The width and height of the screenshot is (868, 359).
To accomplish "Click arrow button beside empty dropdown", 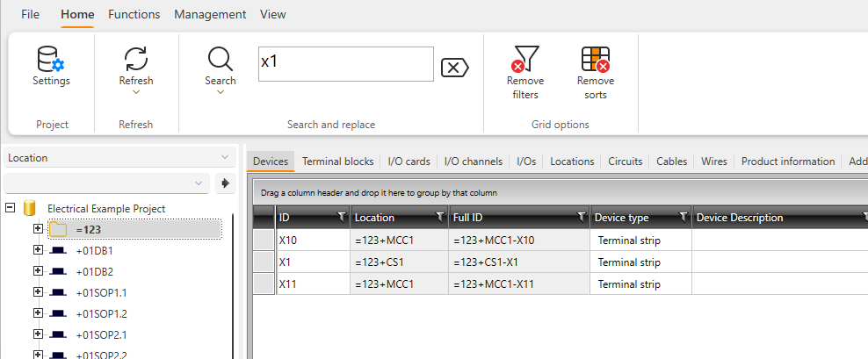I will point(226,183).
